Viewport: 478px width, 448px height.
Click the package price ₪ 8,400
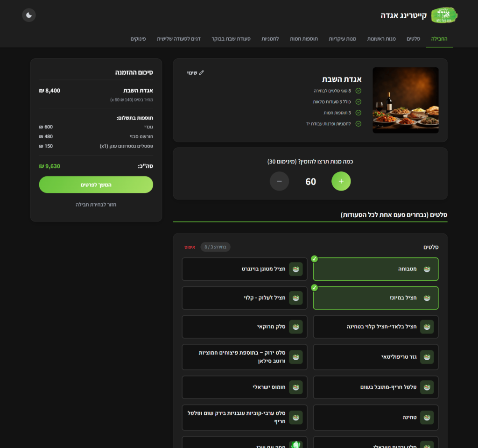[x=49, y=91]
